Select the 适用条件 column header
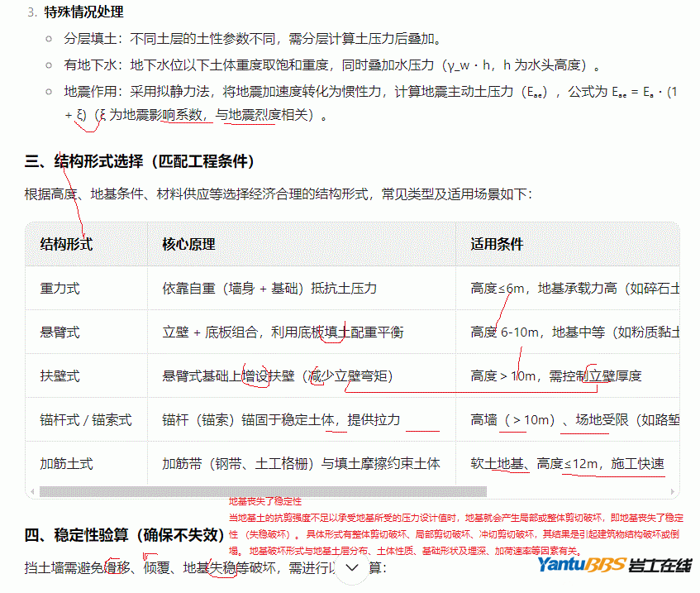700x593 pixels. pos(497,244)
